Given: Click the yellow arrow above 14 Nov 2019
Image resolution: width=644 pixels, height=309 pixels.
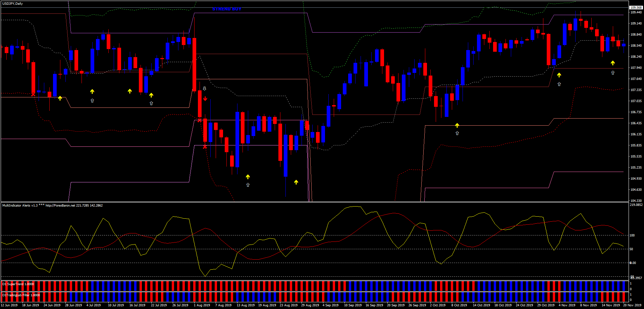Looking at the screenshot, I should point(613,62).
